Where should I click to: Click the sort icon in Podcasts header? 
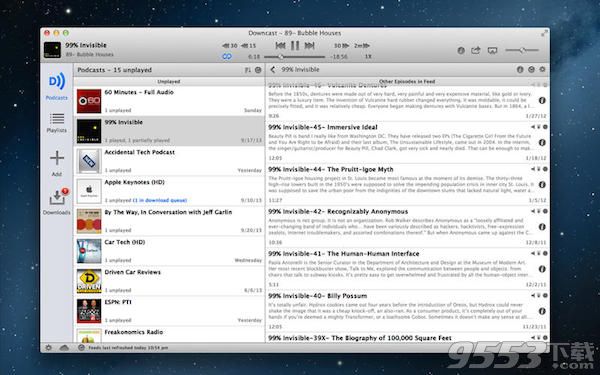tap(248, 70)
